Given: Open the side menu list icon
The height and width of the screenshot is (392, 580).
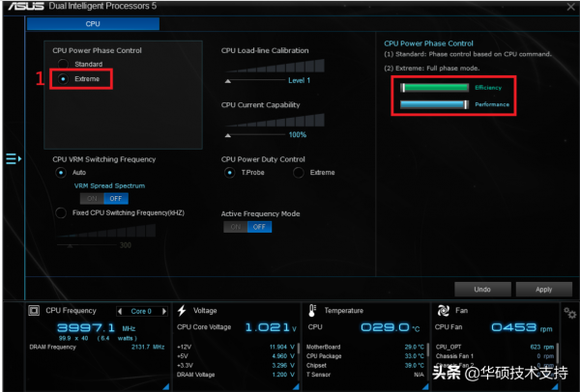Looking at the screenshot, I should [x=14, y=159].
